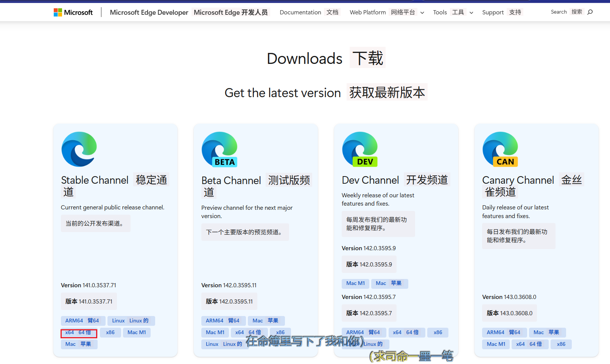Download Stable Channel x64 build
Image resolution: width=610 pixels, height=364 pixels.
(79, 333)
